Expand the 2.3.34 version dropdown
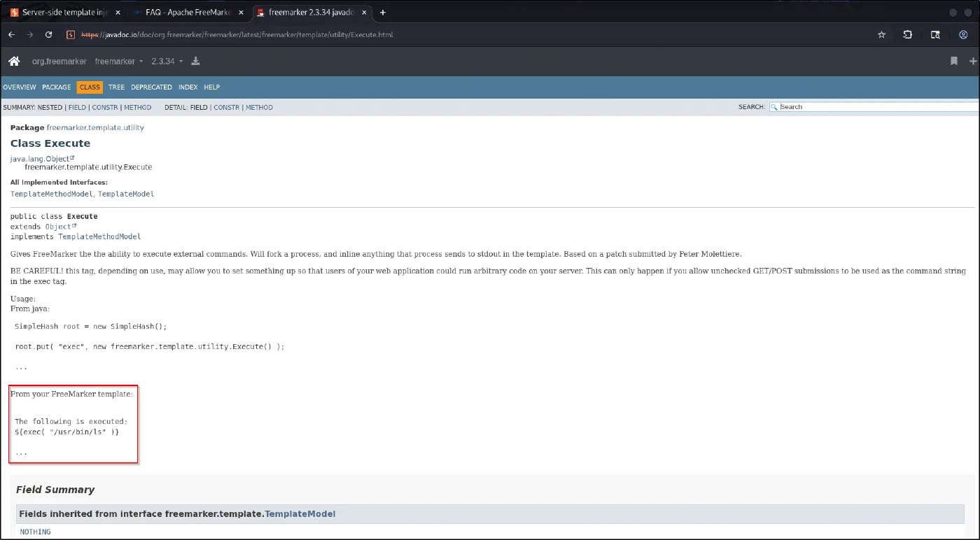The image size is (980, 540). point(167,62)
